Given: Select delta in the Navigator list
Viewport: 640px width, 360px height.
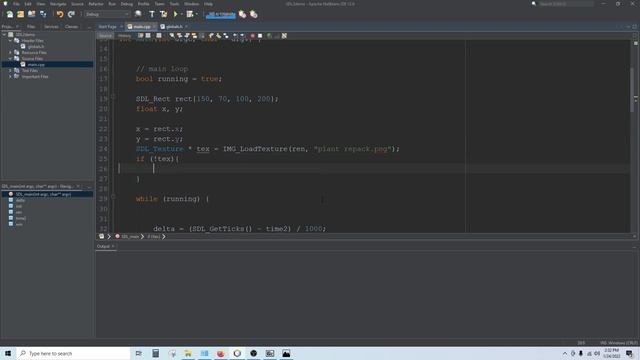Looking at the screenshot, I should [20, 200].
